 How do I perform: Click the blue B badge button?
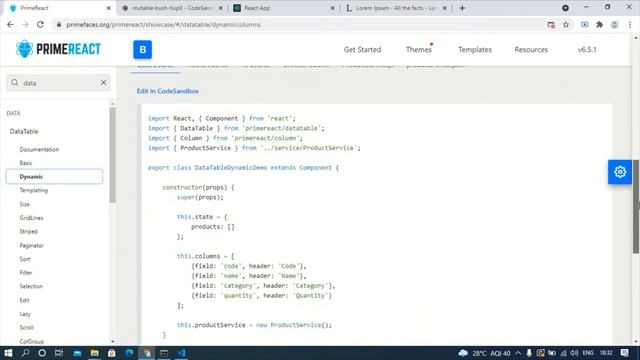(x=142, y=49)
